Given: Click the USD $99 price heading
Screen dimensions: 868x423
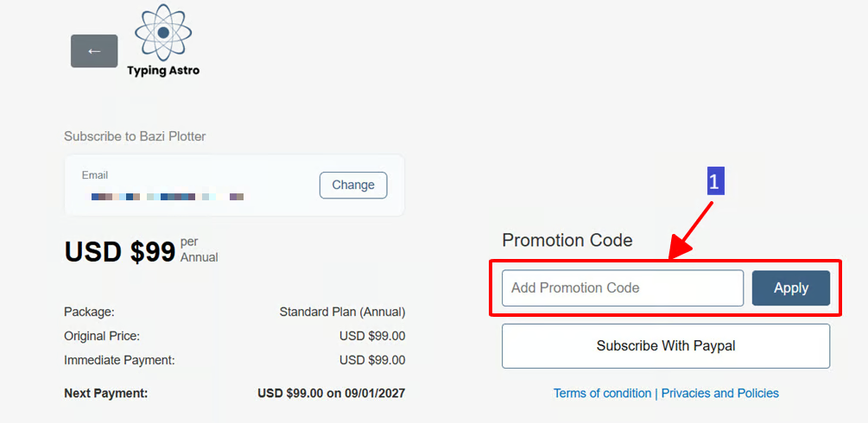Looking at the screenshot, I should pyautogui.click(x=120, y=251).
